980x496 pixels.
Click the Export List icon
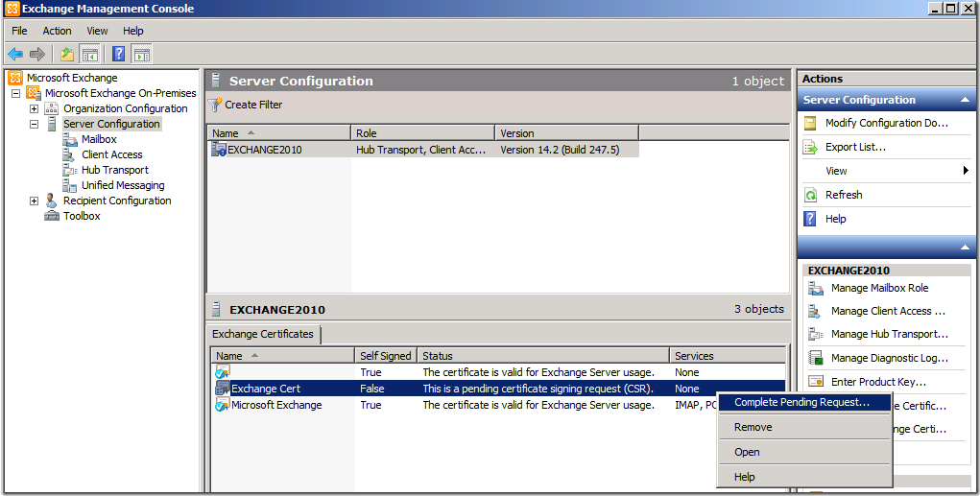pyautogui.click(x=811, y=148)
